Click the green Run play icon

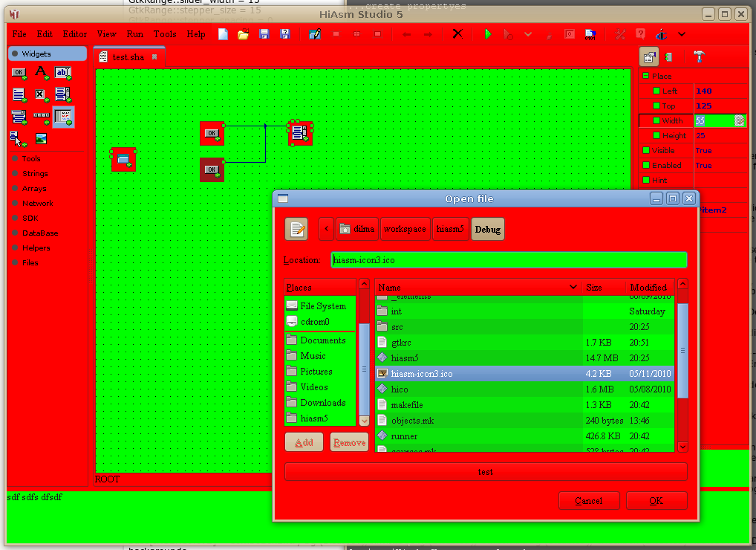(x=488, y=34)
